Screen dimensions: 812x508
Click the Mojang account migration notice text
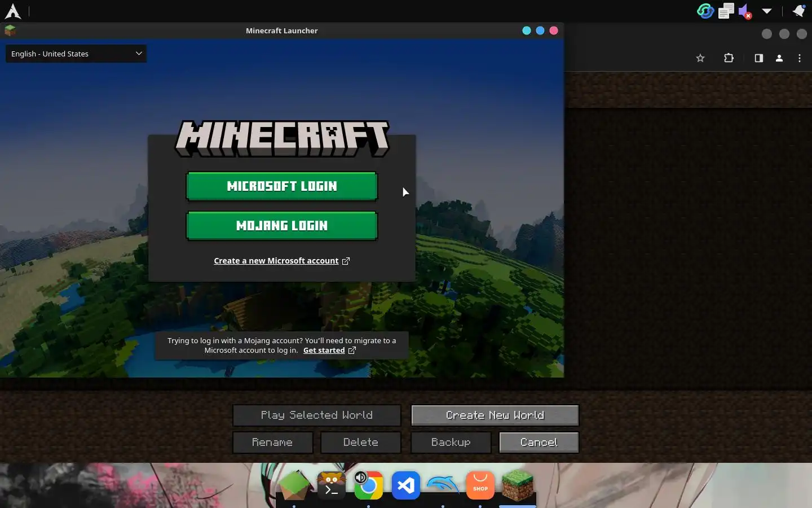282,345
